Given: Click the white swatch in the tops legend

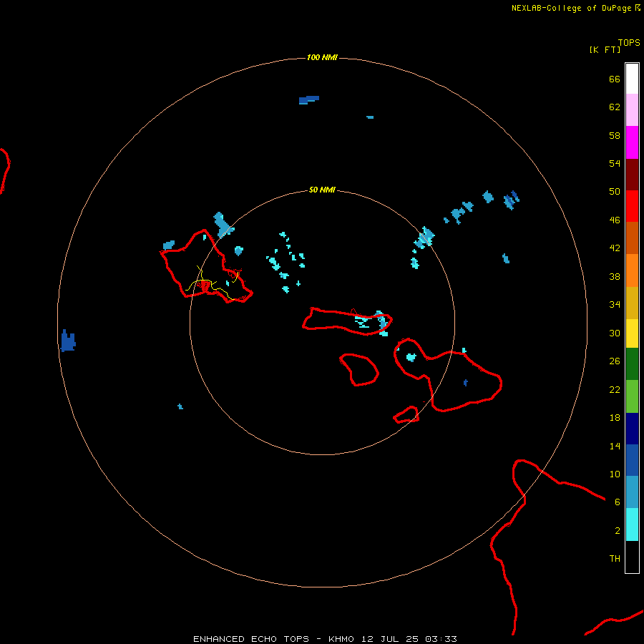Looking at the screenshot, I should pos(632,79).
